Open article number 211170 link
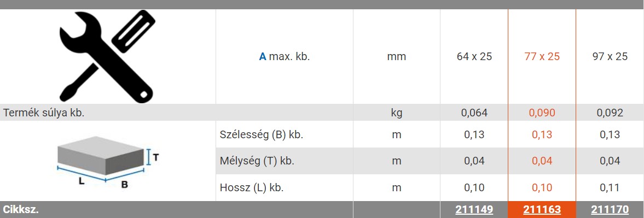Image resolution: width=644 pixels, height=218 pixels. coord(610,210)
